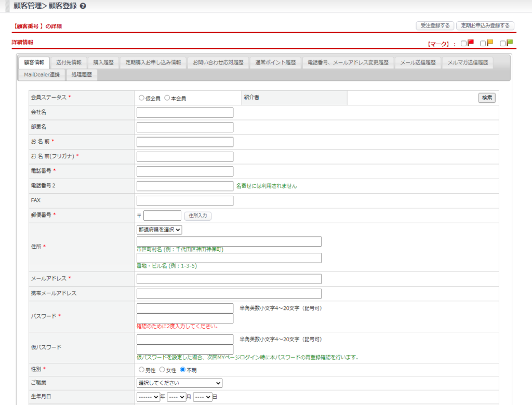Click the yellow flag mark icon
532x405 pixels.
click(490, 43)
